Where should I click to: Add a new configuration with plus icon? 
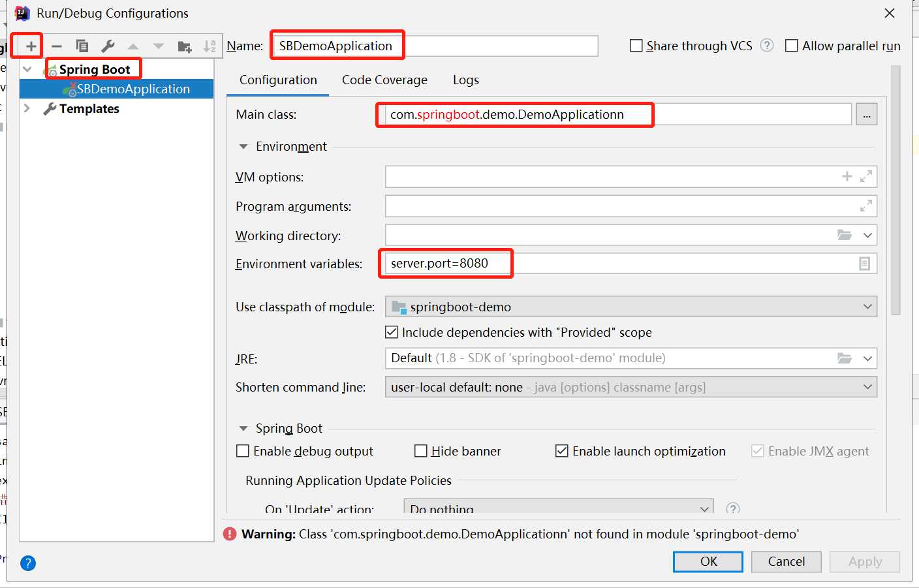point(31,46)
